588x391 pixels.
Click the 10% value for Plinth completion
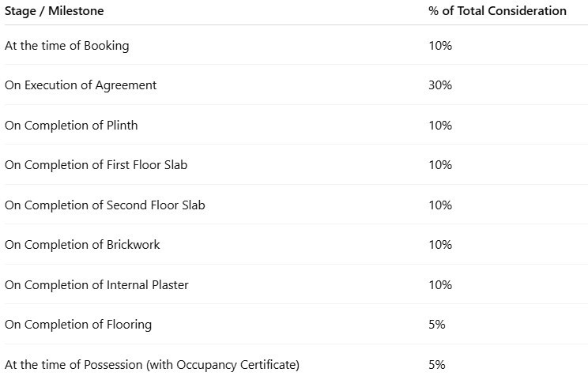tap(440, 126)
